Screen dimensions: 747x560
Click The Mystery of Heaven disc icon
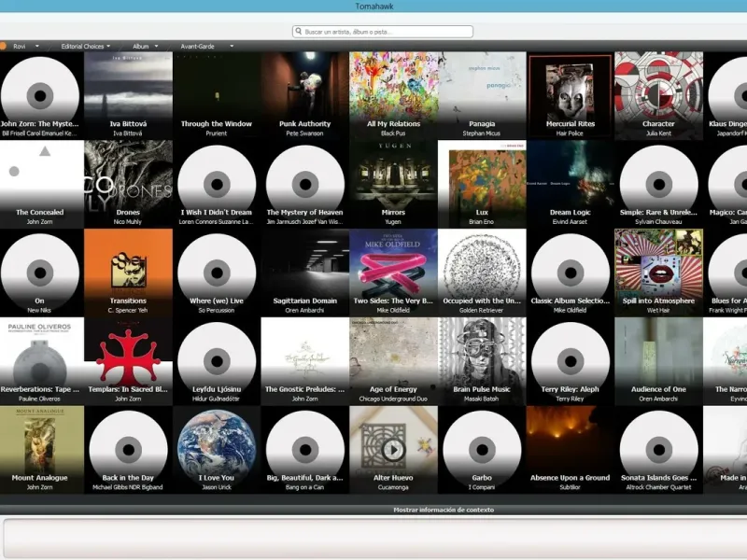tap(305, 184)
